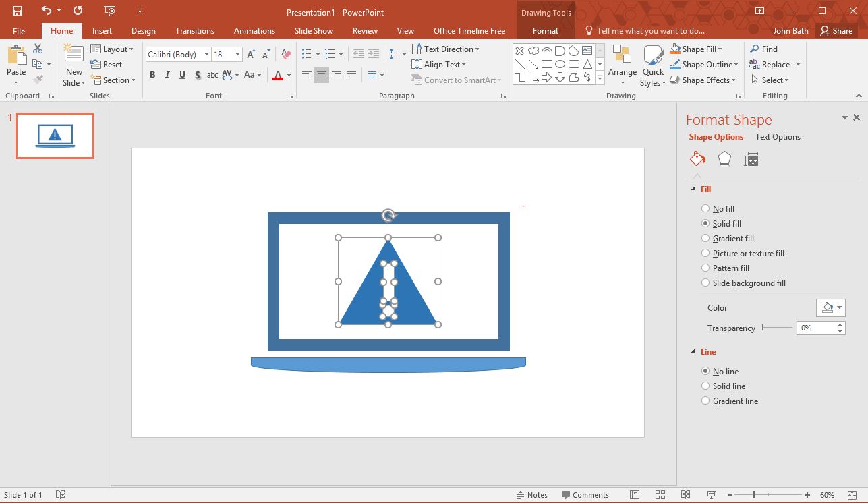Open Quick Styles in the Drawing group
868x503 pixels.
[652, 64]
